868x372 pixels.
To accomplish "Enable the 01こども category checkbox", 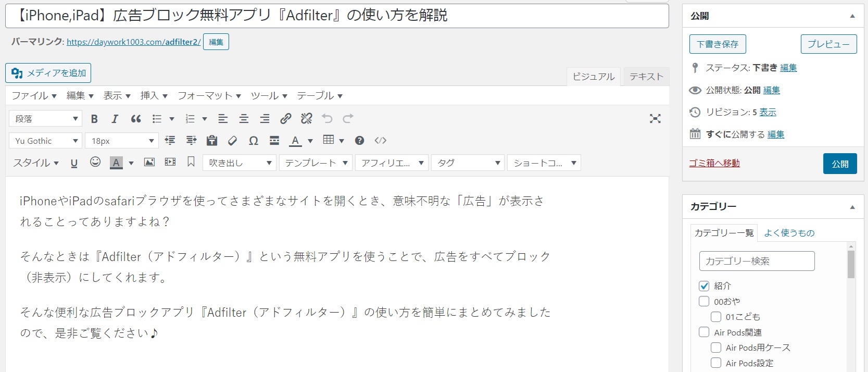I will (716, 317).
